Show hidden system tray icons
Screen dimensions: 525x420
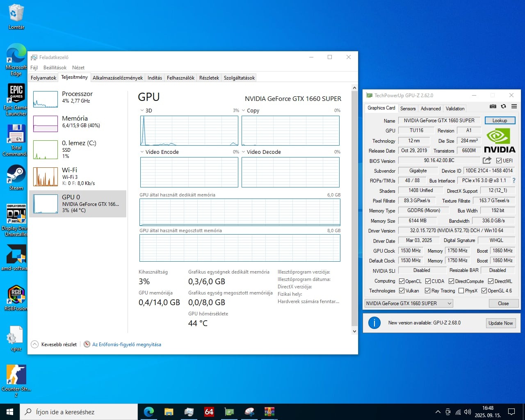438,412
